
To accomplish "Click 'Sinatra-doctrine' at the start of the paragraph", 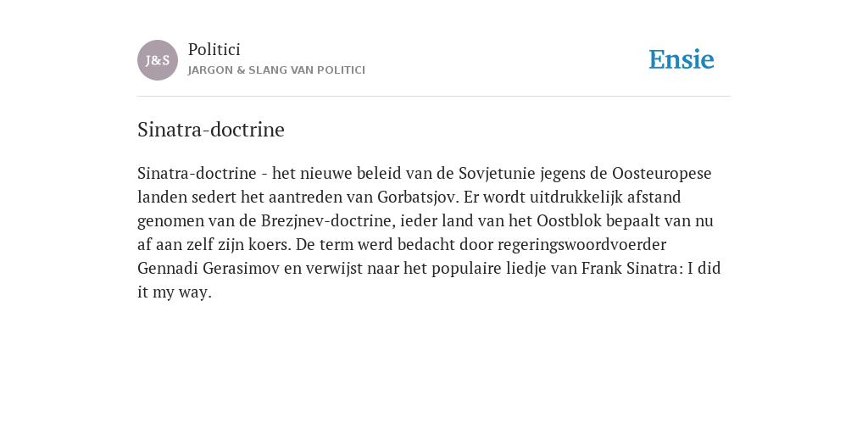I will pyautogui.click(x=197, y=173).
